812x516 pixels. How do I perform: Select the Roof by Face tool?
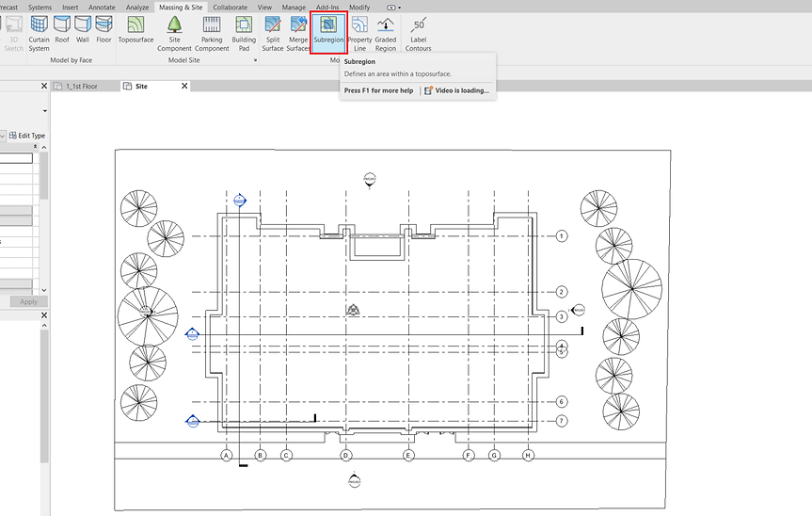pos(62,29)
